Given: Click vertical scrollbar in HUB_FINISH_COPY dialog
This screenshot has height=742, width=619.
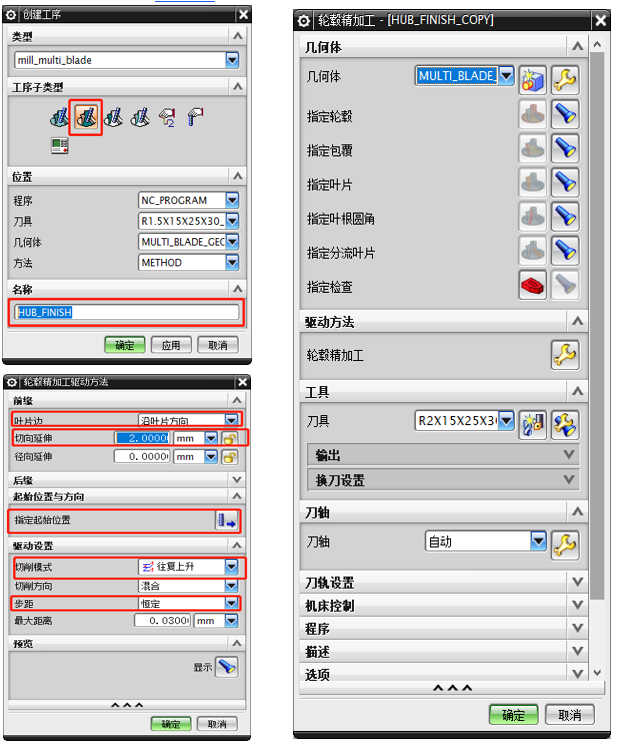Looking at the screenshot, I should point(597,325).
